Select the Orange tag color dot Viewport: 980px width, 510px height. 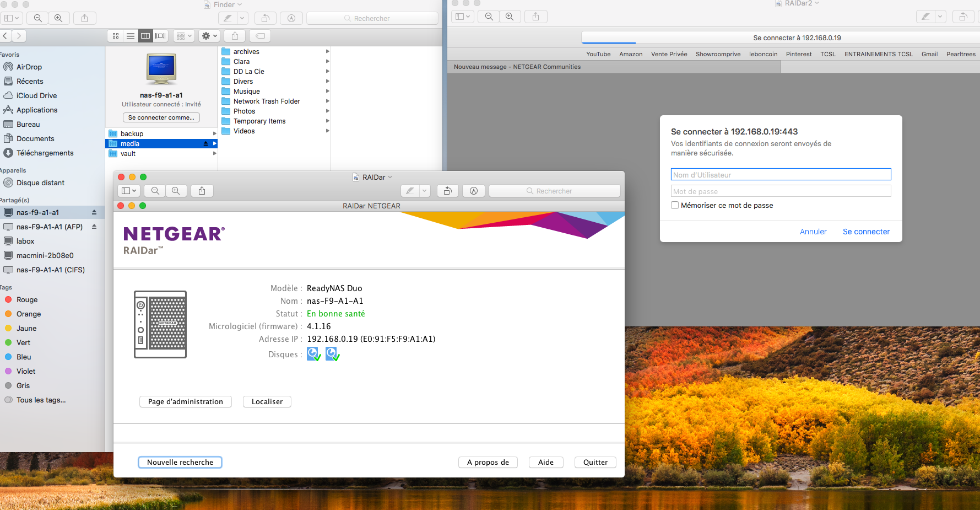[x=8, y=314]
